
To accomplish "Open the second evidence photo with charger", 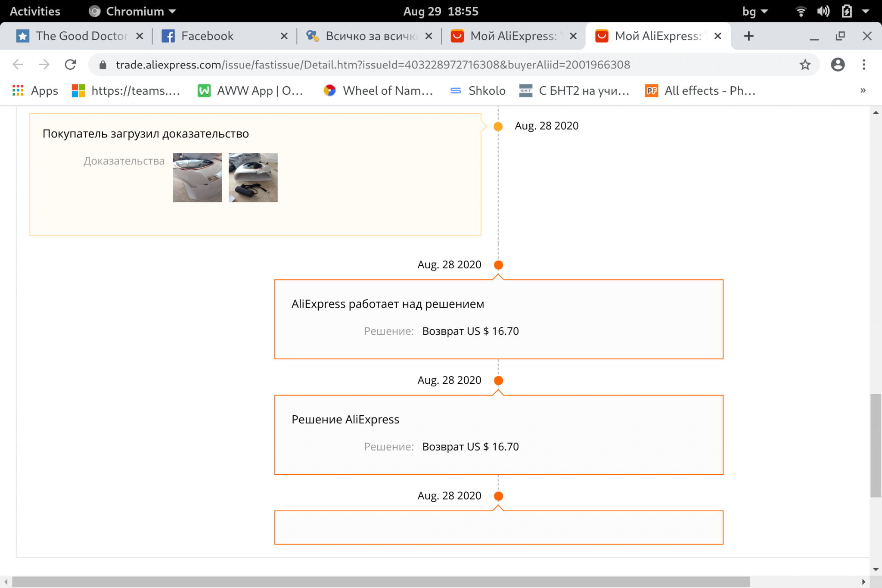I will 253,177.
